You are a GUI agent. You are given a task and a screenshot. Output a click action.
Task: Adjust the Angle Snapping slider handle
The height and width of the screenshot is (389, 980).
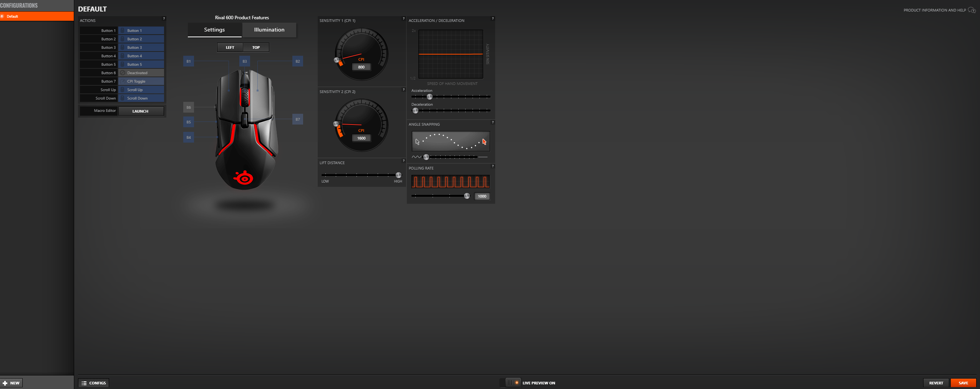[x=426, y=157]
